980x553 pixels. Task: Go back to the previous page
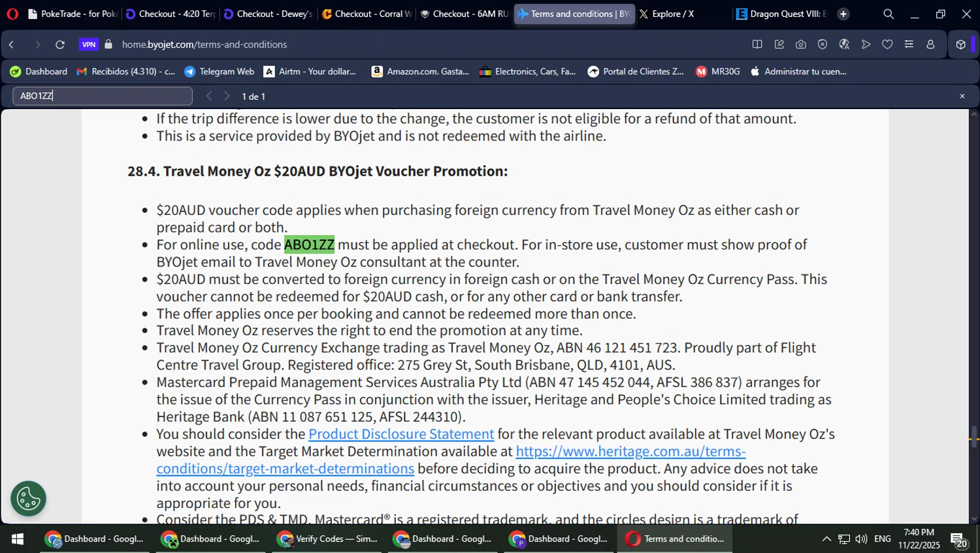click(x=12, y=44)
